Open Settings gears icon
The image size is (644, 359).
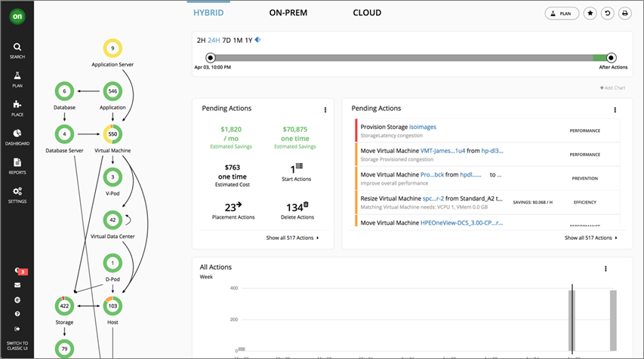point(17,195)
